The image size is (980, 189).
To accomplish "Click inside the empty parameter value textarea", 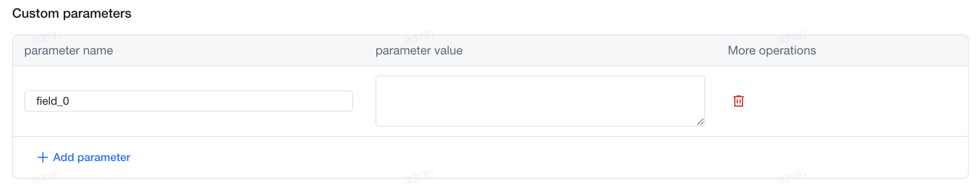I will coord(540,101).
